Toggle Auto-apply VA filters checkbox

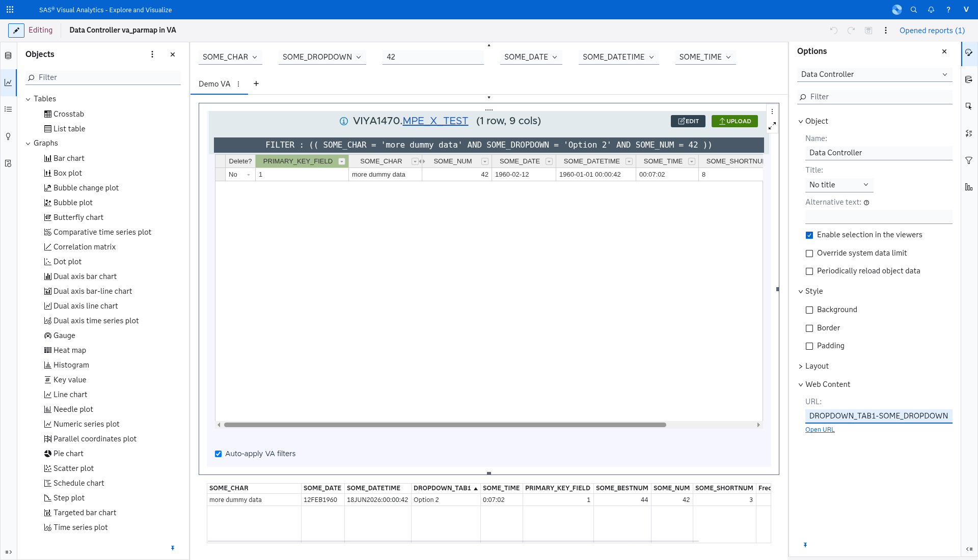click(219, 454)
